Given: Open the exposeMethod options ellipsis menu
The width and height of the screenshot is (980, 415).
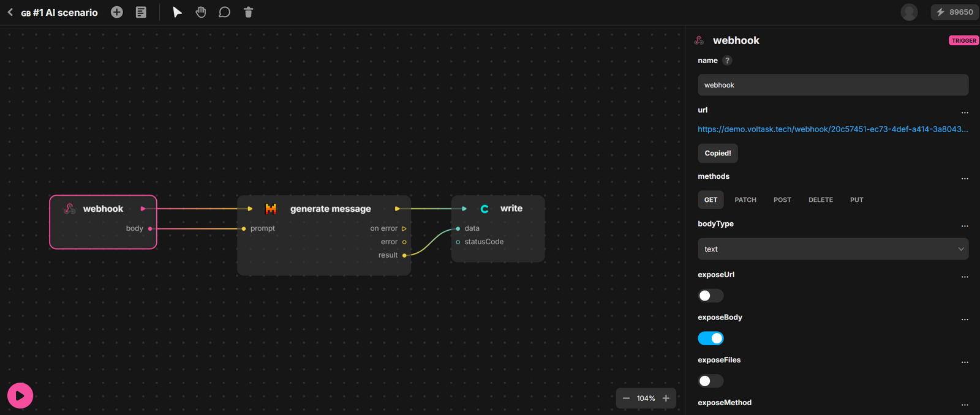Looking at the screenshot, I should 965,405.
